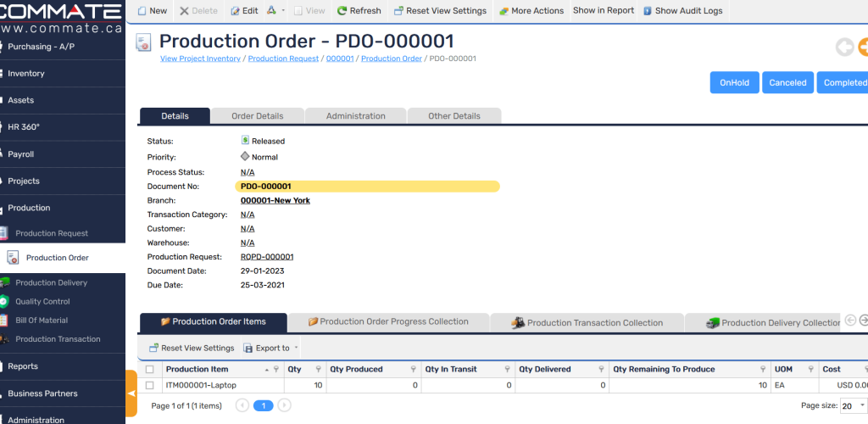Click the Completed status button
The width and height of the screenshot is (868, 424).
(x=843, y=82)
